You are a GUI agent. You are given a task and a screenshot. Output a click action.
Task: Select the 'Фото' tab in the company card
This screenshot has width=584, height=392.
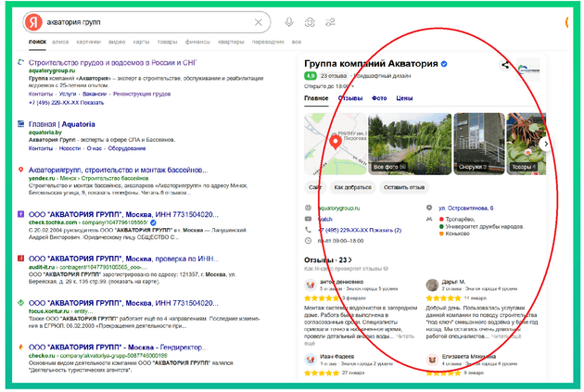tap(379, 98)
